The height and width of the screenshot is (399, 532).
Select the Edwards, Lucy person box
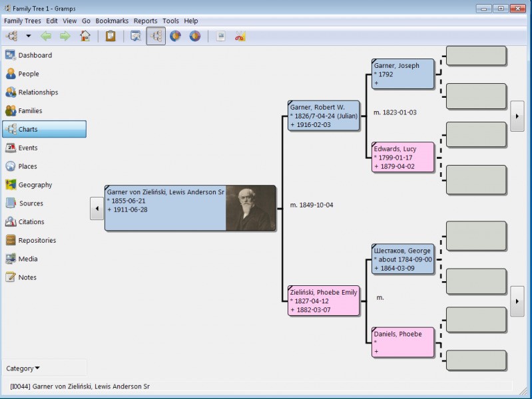(x=403, y=158)
